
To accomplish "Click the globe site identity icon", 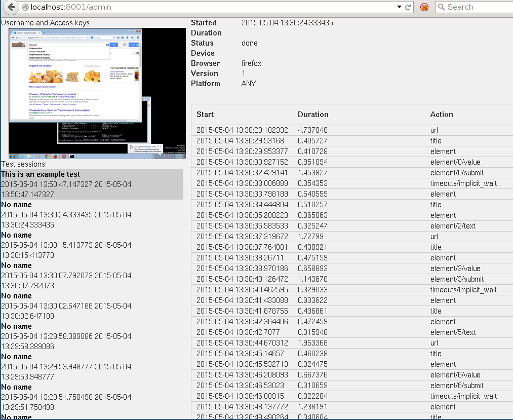I will 25,7.
